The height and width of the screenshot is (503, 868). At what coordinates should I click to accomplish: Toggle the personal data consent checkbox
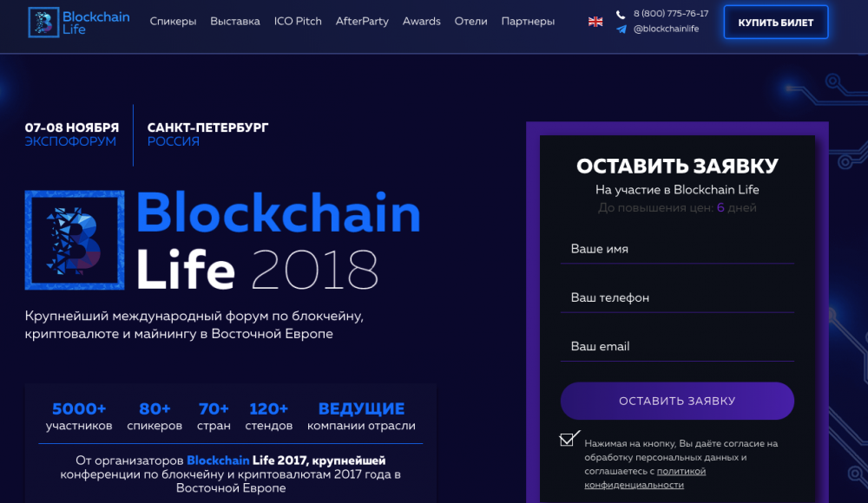567,440
